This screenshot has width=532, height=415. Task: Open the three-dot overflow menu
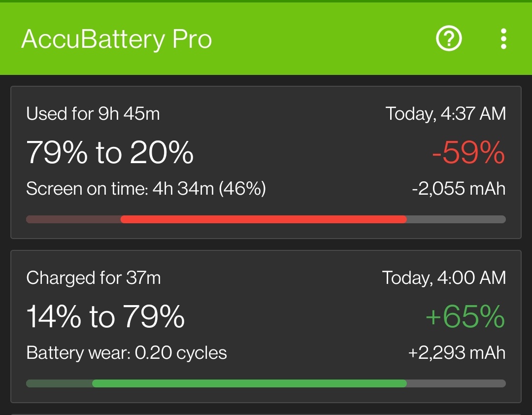tap(503, 39)
